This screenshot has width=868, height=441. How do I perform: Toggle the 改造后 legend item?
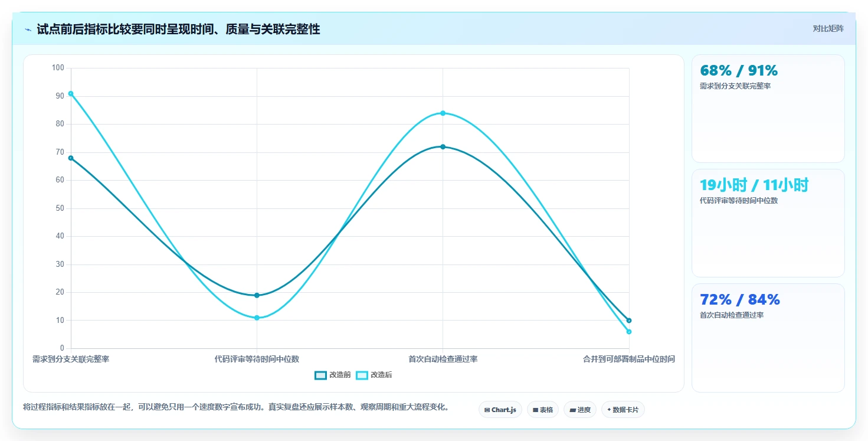click(x=374, y=375)
